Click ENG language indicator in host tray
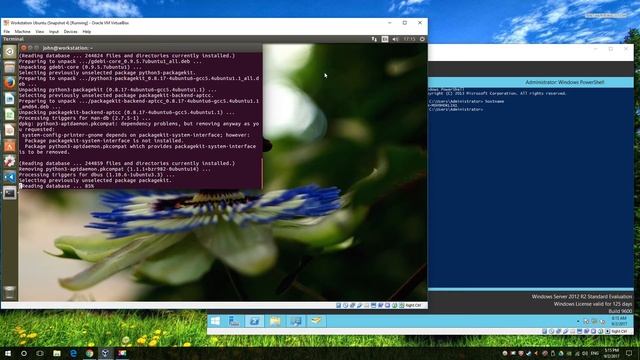 [595, 353]
